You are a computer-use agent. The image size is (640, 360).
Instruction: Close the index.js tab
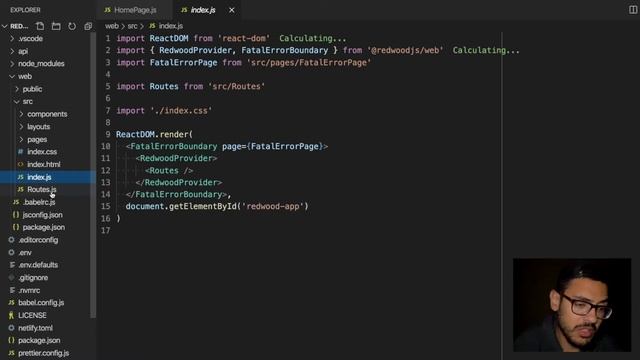(231, 10)
